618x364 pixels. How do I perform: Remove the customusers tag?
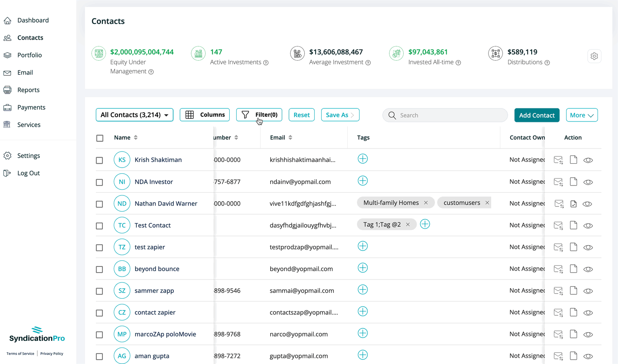click(x=487, y=203)
